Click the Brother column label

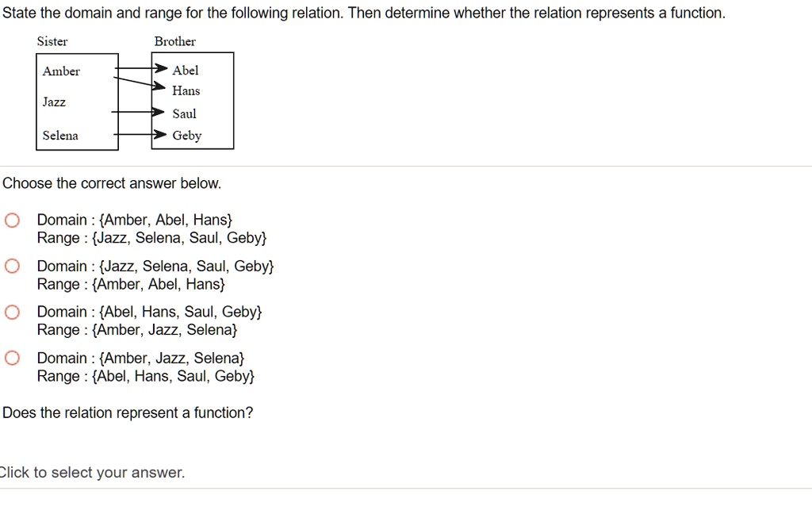(x=174, y=41)
